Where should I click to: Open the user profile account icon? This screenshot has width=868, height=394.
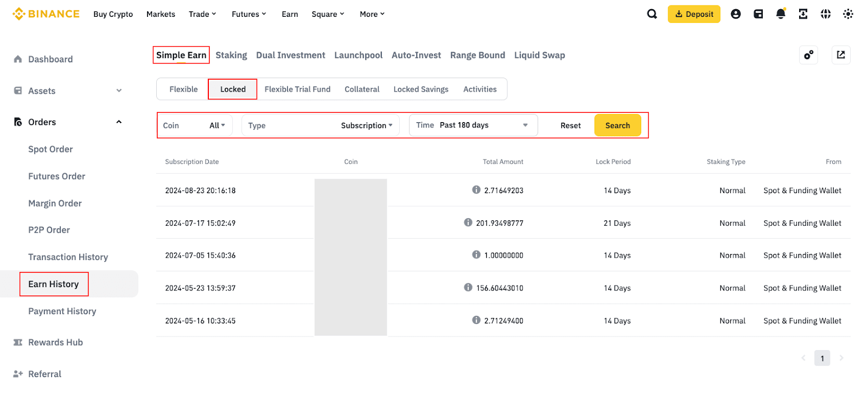(736, 14)
